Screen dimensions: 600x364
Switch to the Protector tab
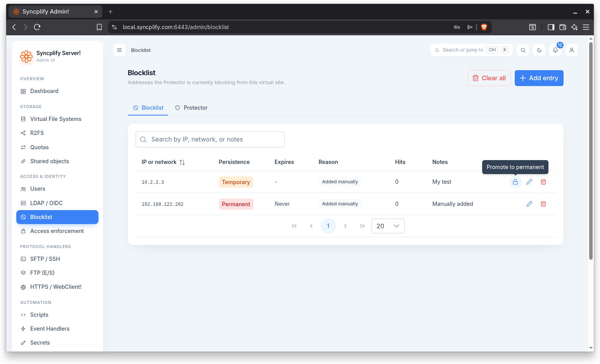pos(191,108)
